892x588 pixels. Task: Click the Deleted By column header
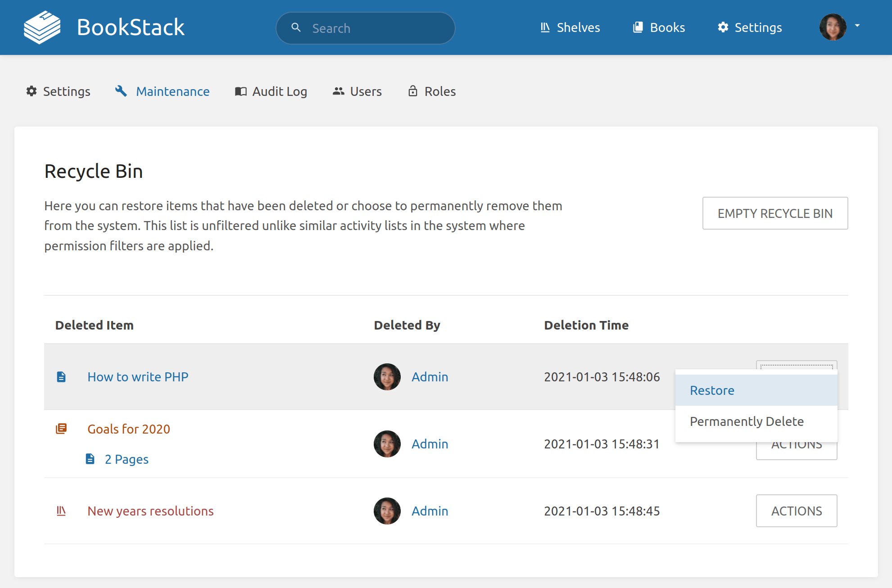[407, 325]
